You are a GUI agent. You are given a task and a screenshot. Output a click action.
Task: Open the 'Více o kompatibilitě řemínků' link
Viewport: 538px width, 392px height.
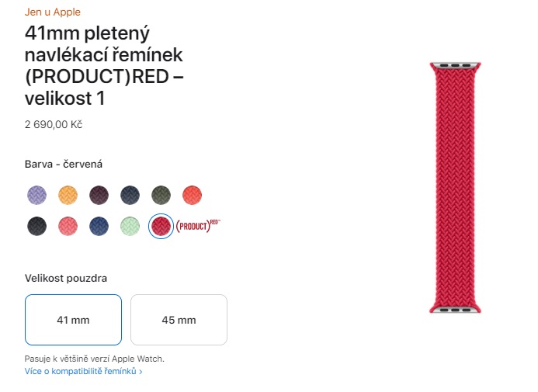pos(83,372)
